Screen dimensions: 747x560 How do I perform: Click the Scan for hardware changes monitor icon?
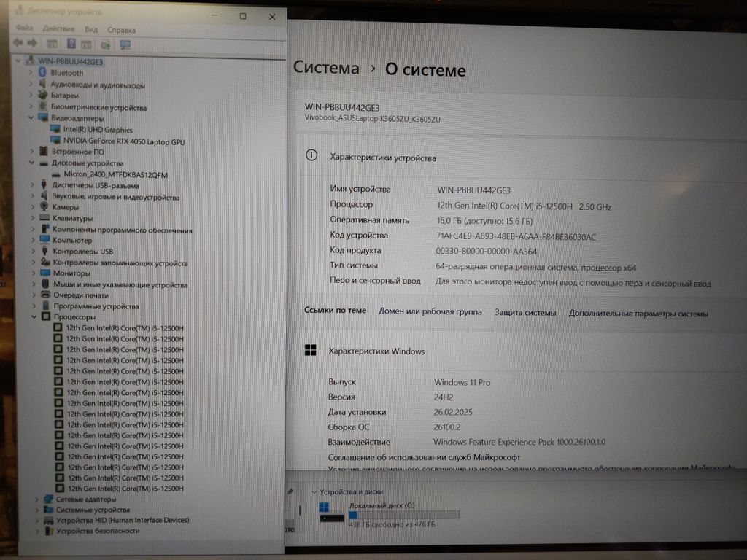click(125, 44)
